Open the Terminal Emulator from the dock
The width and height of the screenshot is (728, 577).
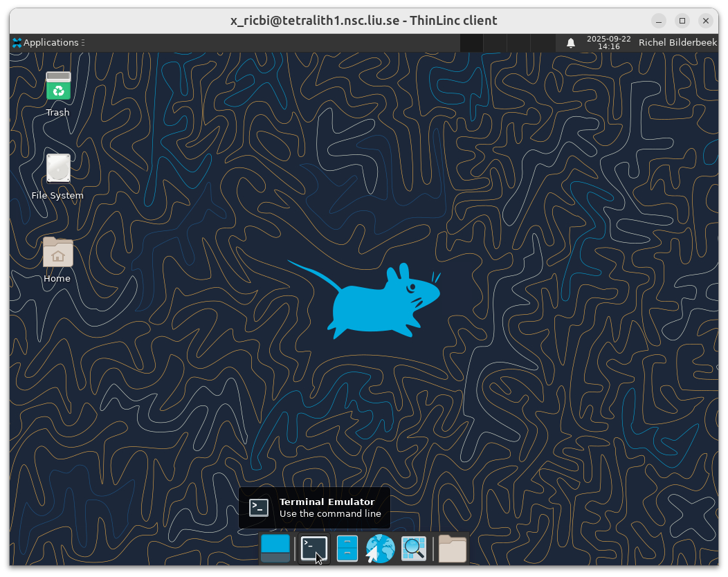point(313,548)
